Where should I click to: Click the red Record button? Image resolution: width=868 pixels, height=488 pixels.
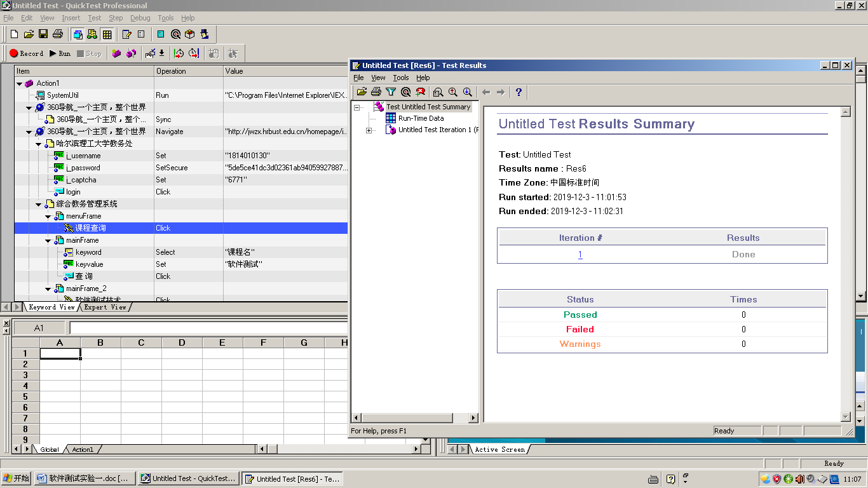coord(26,53)
